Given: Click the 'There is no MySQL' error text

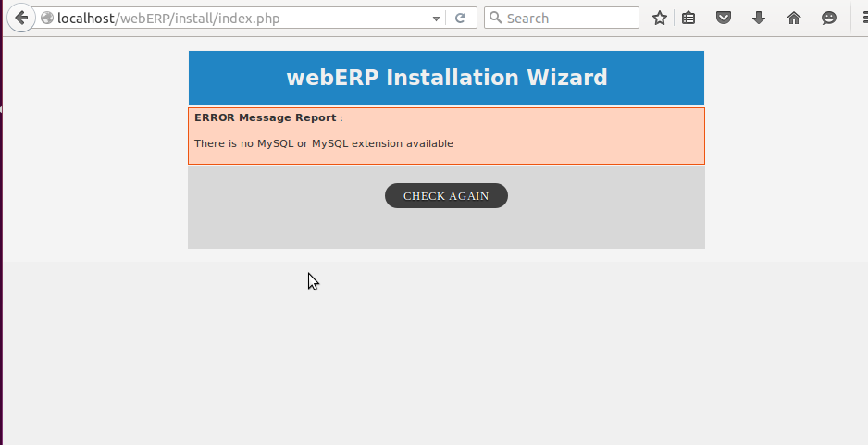Looking at the screenshot, I should [324, 143].
